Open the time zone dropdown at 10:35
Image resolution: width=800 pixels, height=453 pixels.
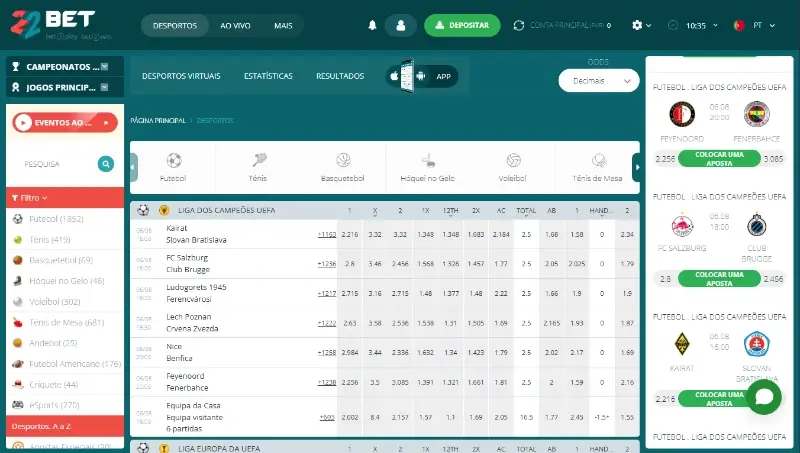point(715,25)
